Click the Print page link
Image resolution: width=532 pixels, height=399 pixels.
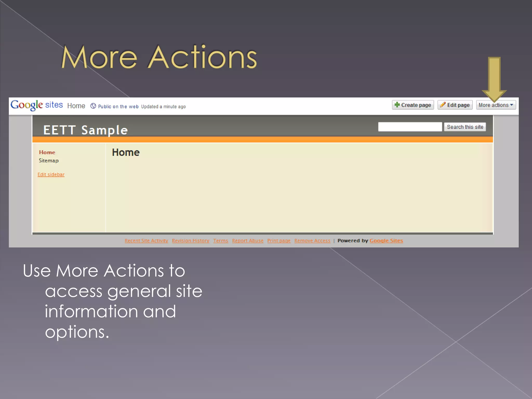click(x=279, y=241)
